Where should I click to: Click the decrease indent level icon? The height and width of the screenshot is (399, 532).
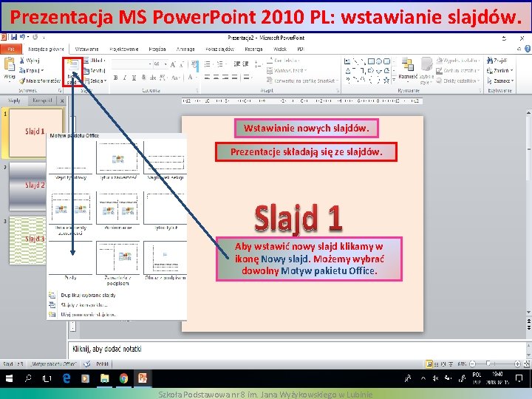(x=237, y=64)
